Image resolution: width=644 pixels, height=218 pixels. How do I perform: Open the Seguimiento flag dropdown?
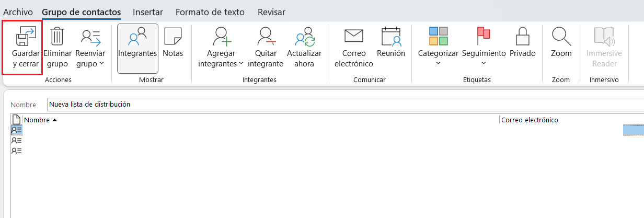click(x=484, y=58)
